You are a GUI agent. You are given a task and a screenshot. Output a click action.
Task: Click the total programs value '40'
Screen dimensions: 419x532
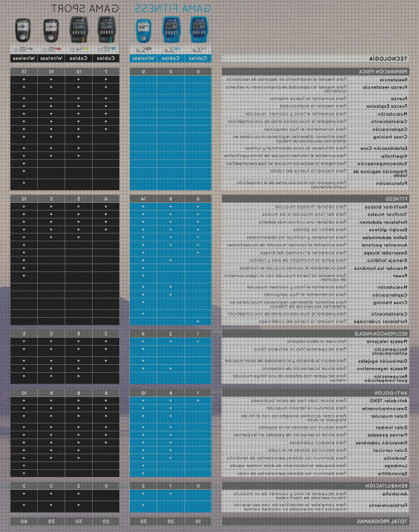point(24,521)
